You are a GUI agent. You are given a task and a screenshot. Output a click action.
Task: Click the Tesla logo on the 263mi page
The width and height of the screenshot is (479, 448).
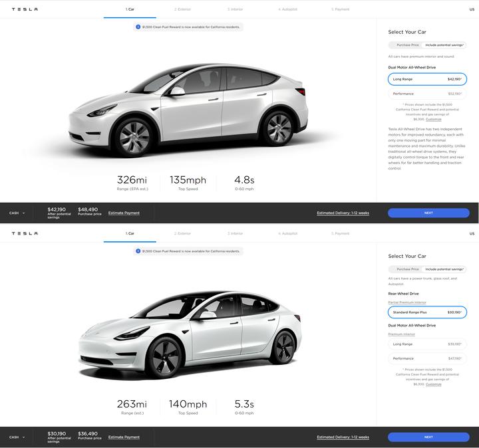click(25, 233)
